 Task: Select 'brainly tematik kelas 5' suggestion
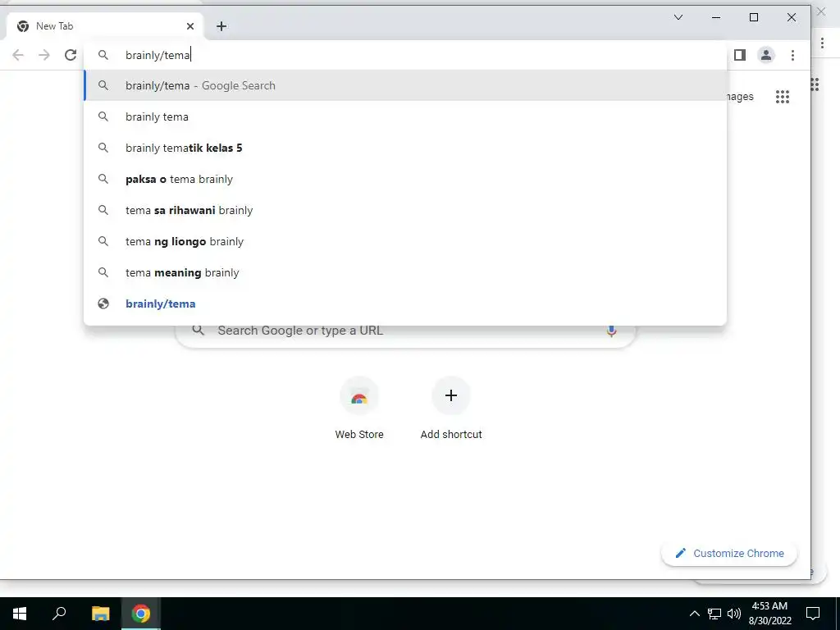pos(405,148)
